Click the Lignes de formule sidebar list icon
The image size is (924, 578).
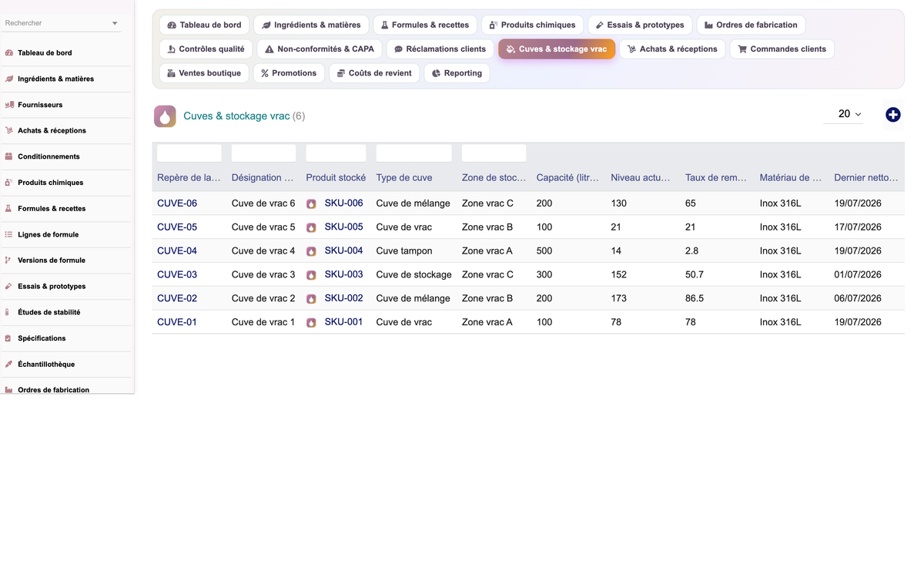[9, 234]
